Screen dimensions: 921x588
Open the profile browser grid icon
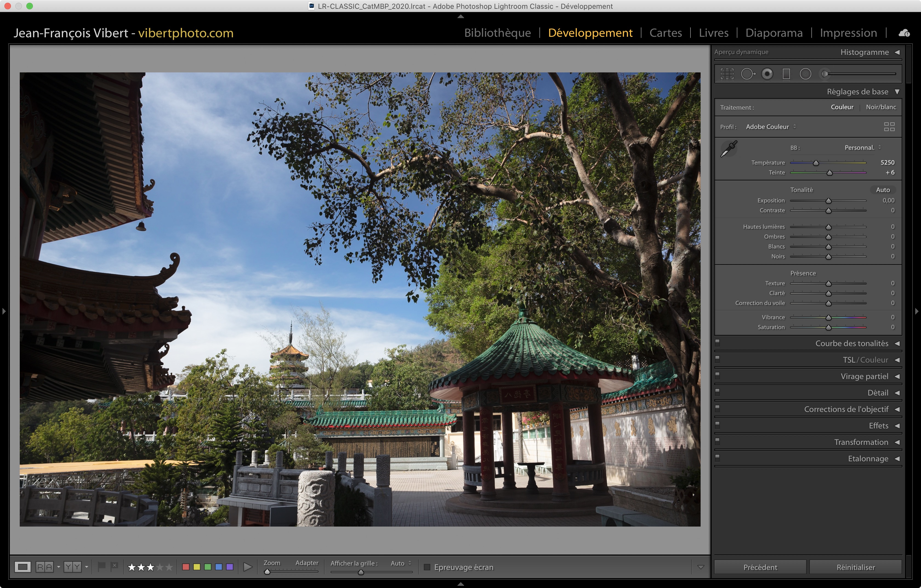(x=889, y=127)
